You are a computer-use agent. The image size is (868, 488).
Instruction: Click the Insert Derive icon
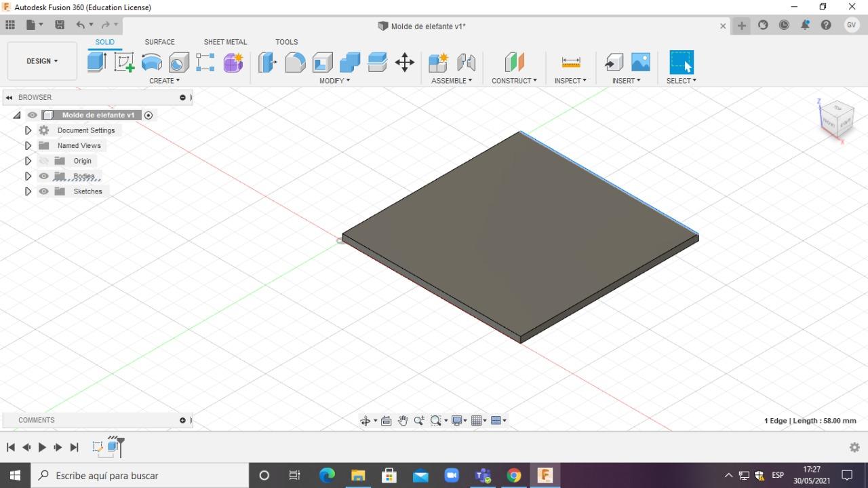614,62
